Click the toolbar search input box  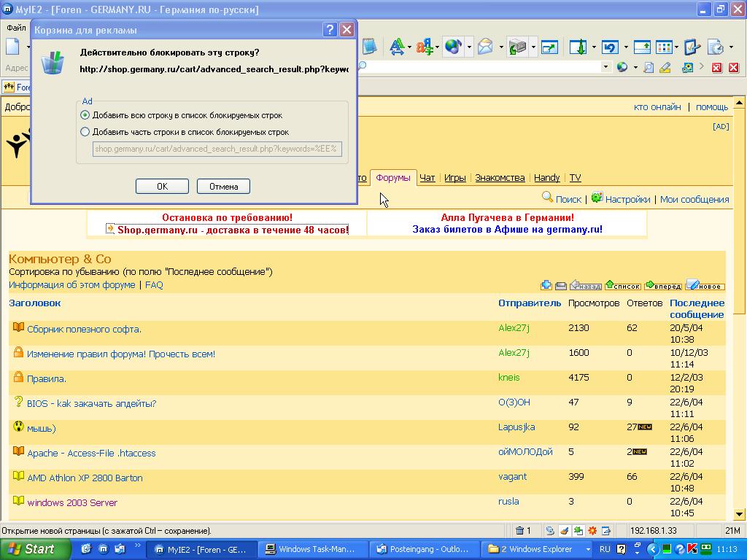[482, 67]
